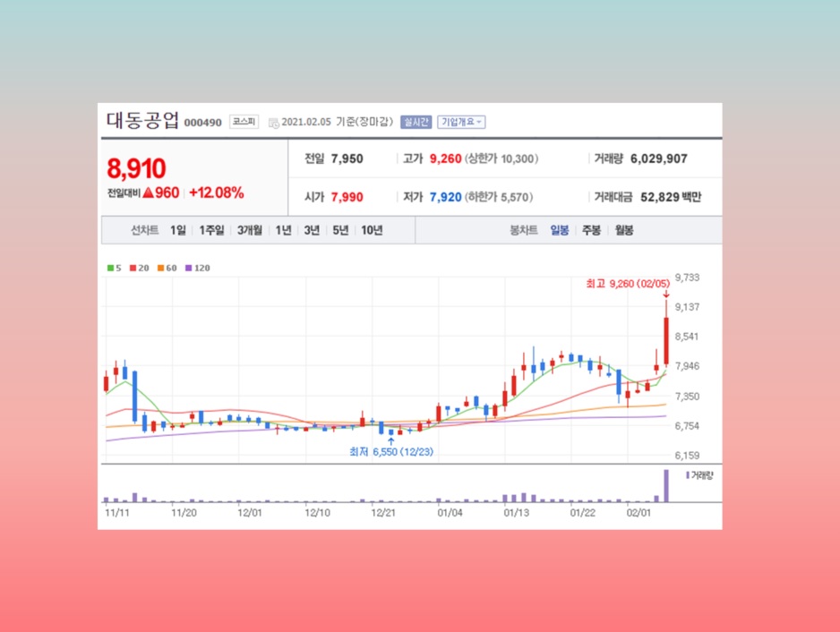Click the 최고 9,260 (02/05) chart label

click(628, 284)
